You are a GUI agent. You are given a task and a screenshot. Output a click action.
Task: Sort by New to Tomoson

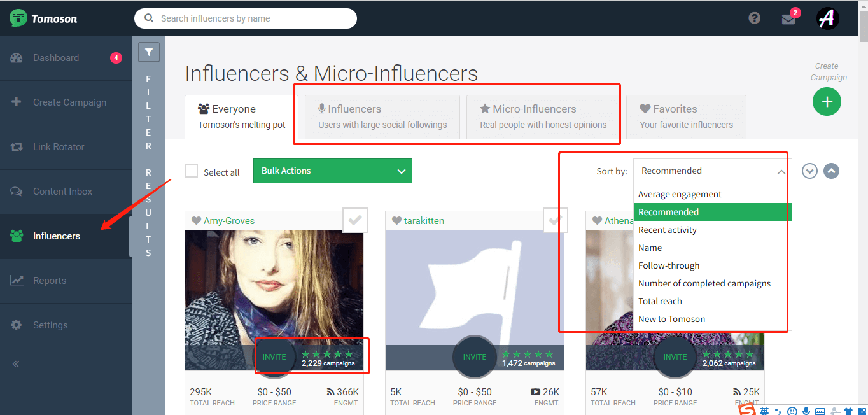pyautogui.click(x=712, y=319)
